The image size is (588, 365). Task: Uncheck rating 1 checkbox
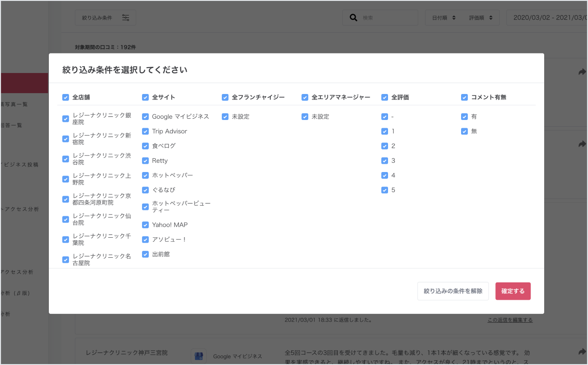tap(384, 131)
